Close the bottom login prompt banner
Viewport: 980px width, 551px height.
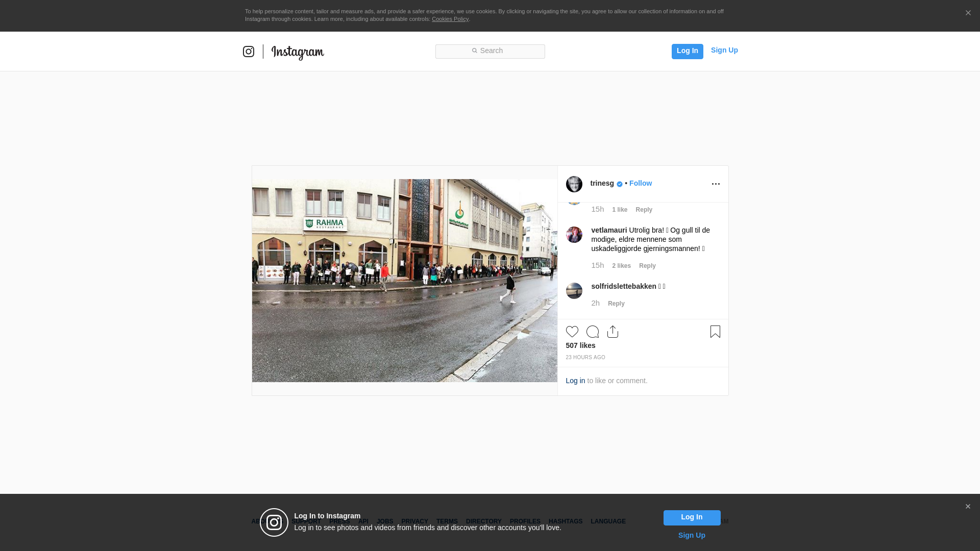[968, 507]
